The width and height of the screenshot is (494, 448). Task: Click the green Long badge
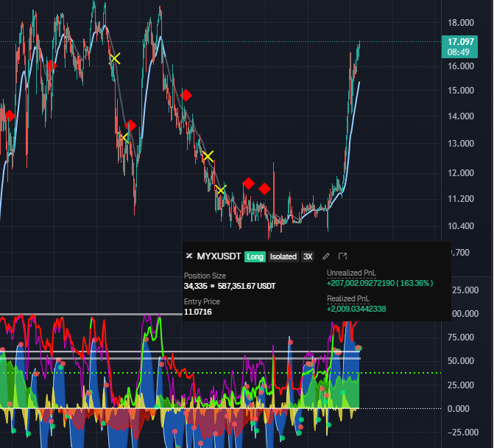click(255, 256)
